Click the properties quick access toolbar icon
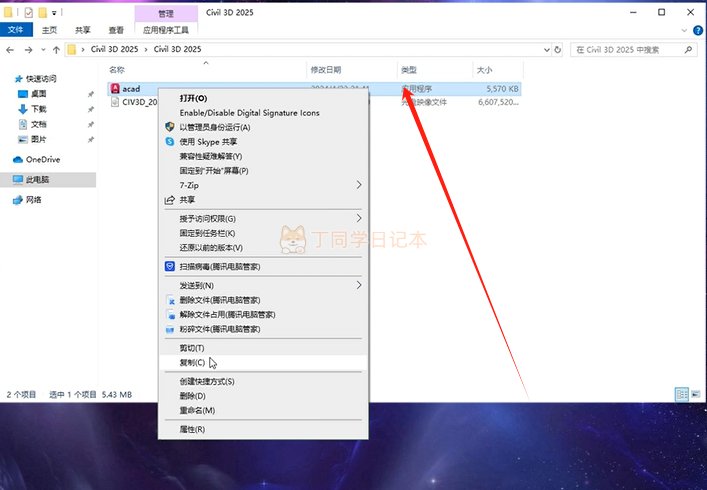The width and height of the screenshot is (707, 490). [28, 13]
